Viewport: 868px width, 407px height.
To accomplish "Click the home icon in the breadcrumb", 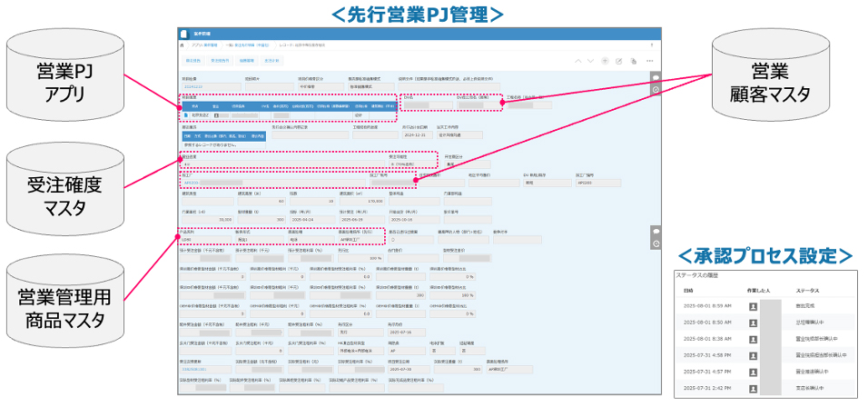I will pyautogui.click(x=182, y=45).
